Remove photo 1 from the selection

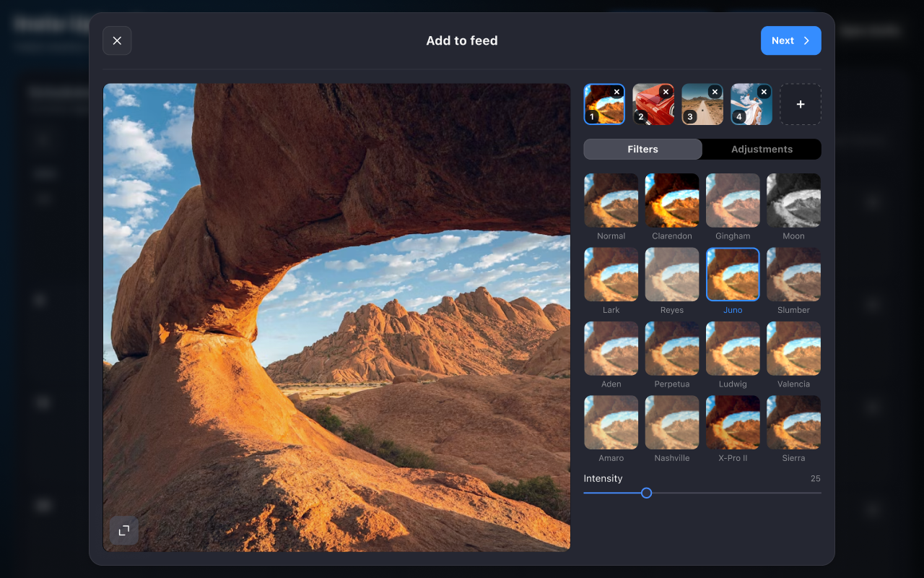coord(616,92)
